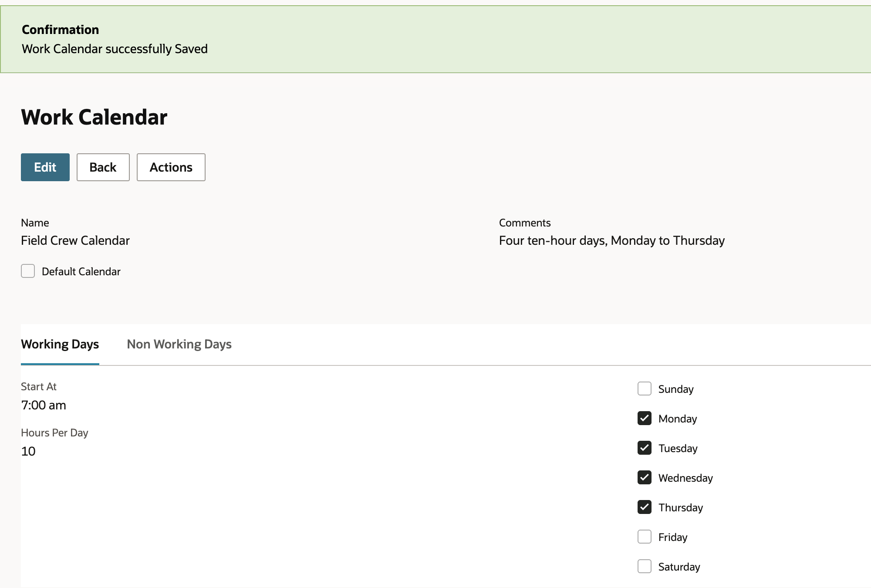The image size is (871, 588).
Task: Enable the Friday checkbox
Action: coord(645,537)
